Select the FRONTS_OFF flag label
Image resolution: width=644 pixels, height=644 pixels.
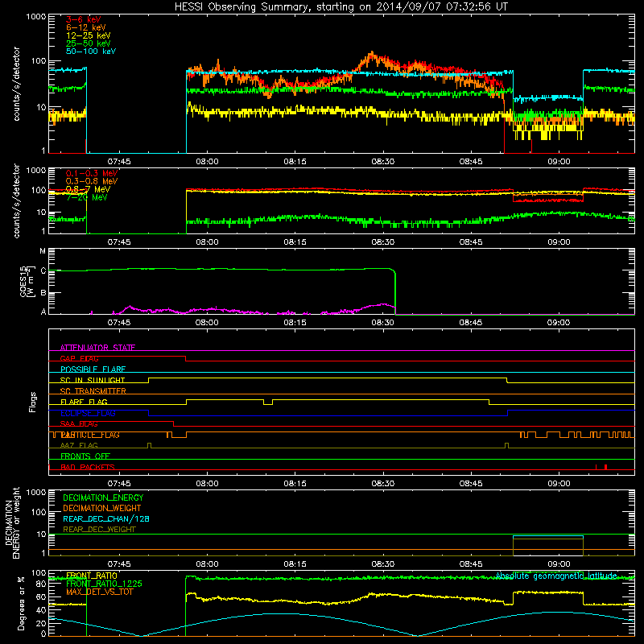point(85,456)
